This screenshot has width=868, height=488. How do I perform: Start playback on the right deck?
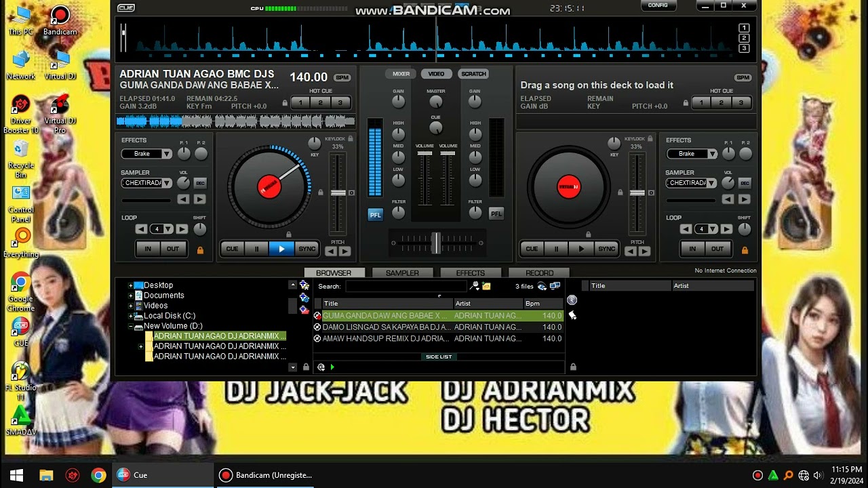click(581, 249)
